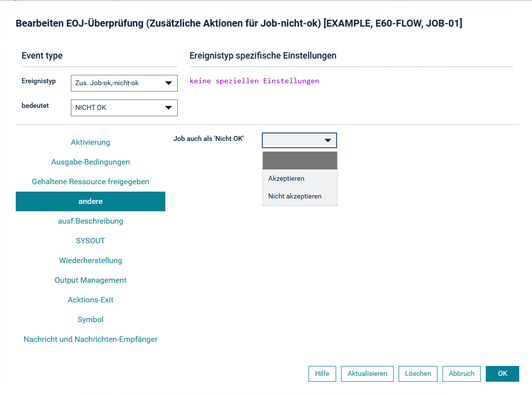532x396 pixels.
Task: Cancel with the Abbruch button
Action: coord(462,373)
